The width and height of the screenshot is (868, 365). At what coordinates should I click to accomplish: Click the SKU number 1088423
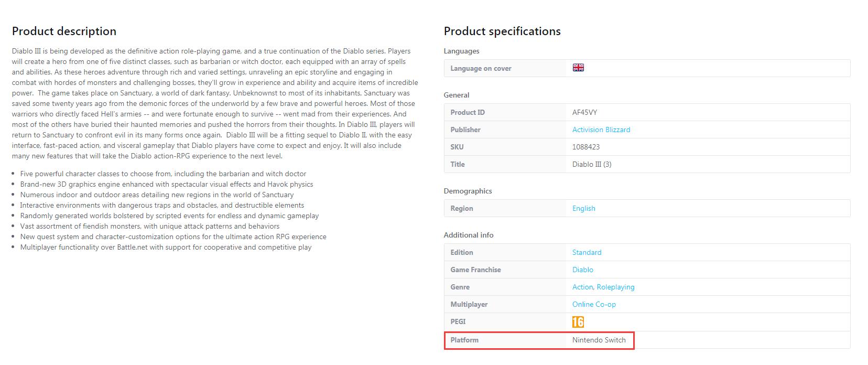coord(585,147)
